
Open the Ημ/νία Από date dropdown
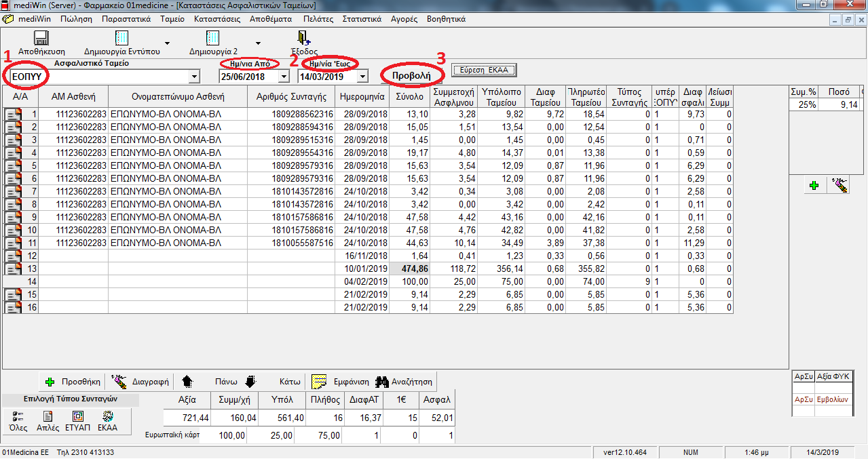pyautogui.click(x=284, y=77)
